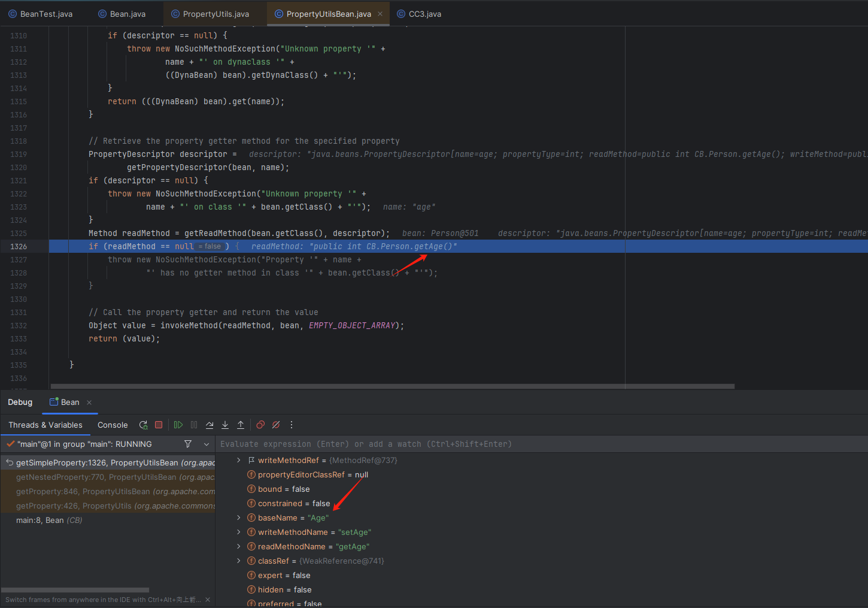The height and width of the screenshot is (608, 868).
Task: Open the thread selector dropdown
Action: click(207, 444)
